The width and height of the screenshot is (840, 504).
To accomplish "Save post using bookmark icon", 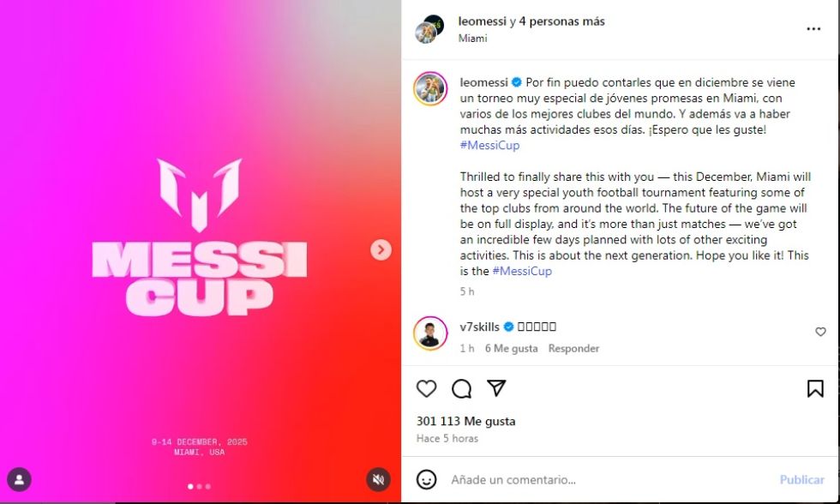I will pyautogui.click(x=815, y=388).
